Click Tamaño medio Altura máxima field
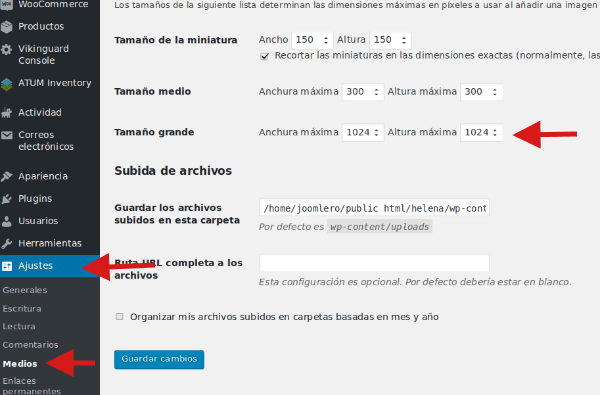Image resolution: width=600 pixels, height=395 pixels. pos(481,92)
